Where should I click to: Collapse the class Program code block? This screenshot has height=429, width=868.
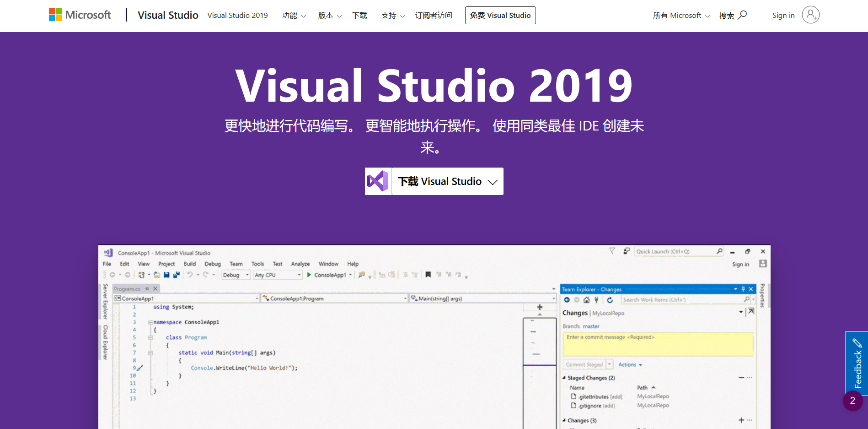tap(150, 337)
